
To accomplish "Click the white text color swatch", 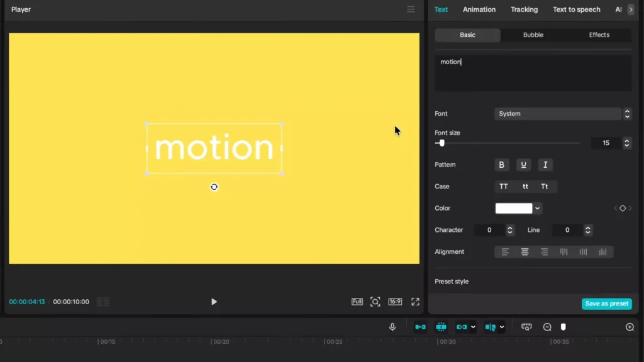I will click(514, 208).
